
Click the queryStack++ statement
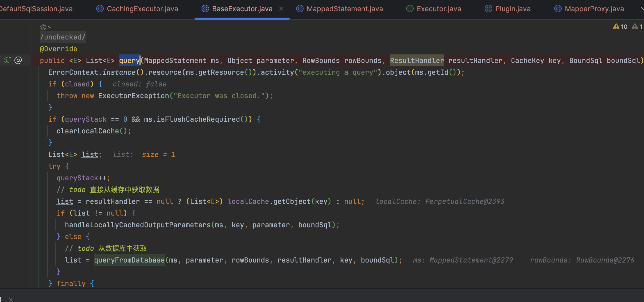(83, 178)
